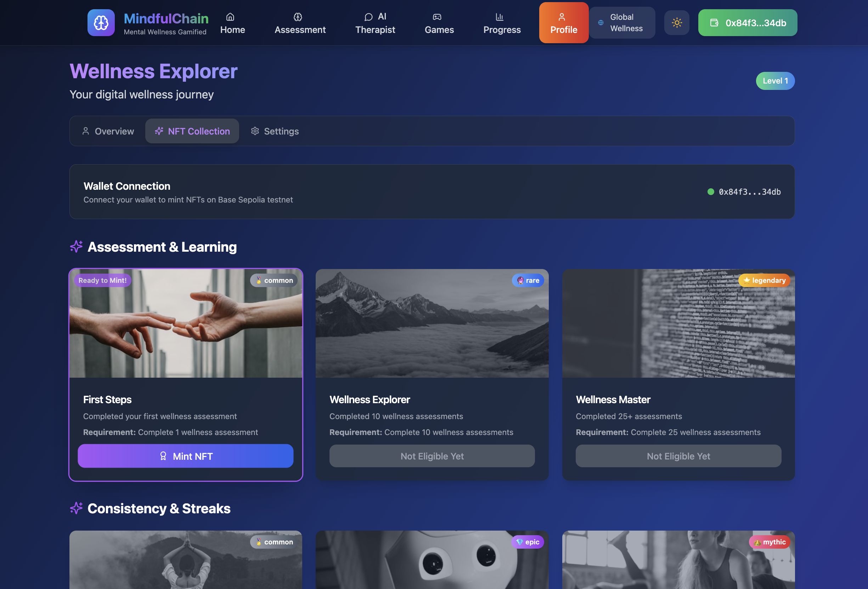This screenshot has height=589, width=868.
Task: Open the AI Therapist chat page
Action: (375, 23)
